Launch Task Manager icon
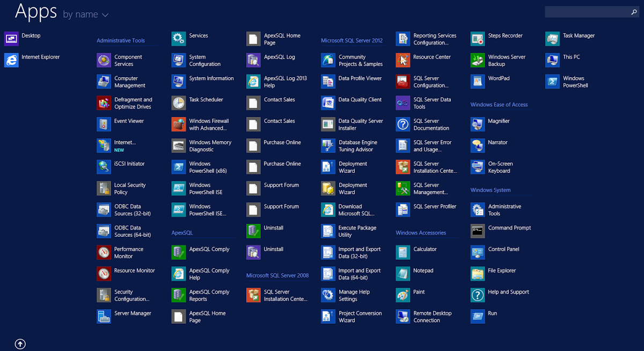Viewport: 644px width, 351px height. click(553, 39)
